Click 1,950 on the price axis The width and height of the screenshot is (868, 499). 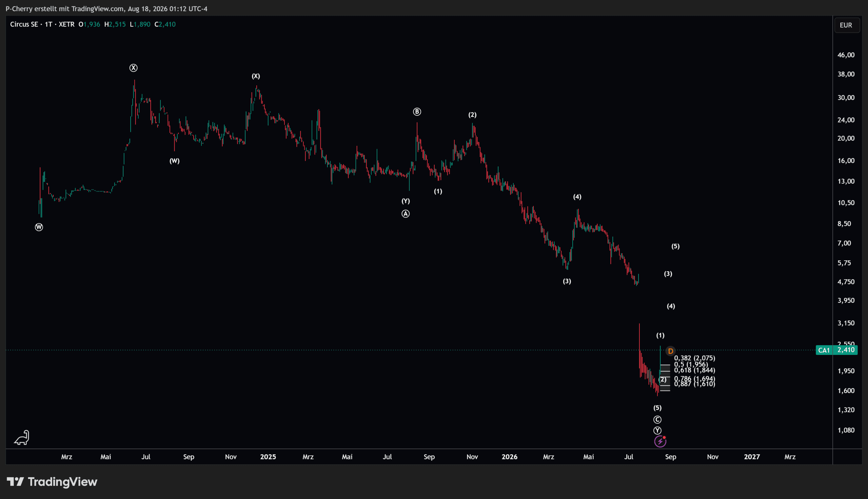(846, 371)
